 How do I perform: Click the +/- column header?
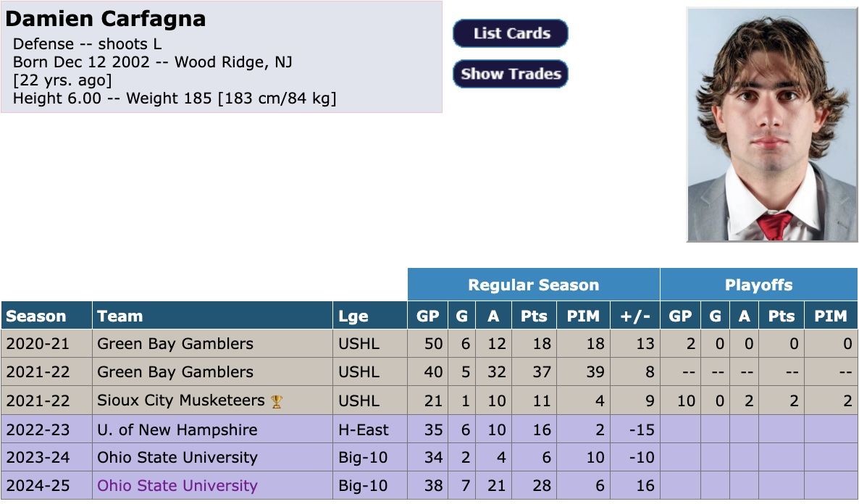tap(636, 316)
